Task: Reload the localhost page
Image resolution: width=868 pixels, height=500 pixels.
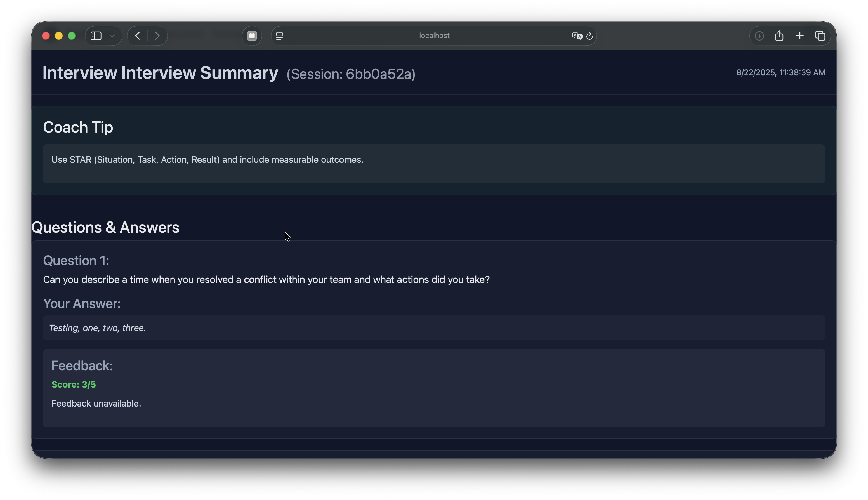Action: coord(589,36)
